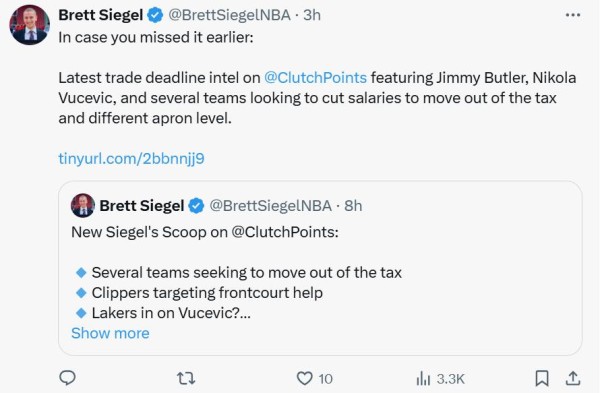This screenshot has height=393, width=600.
Task: Click verified badge next to top Brett Siegel
Action: pos(155,15)
